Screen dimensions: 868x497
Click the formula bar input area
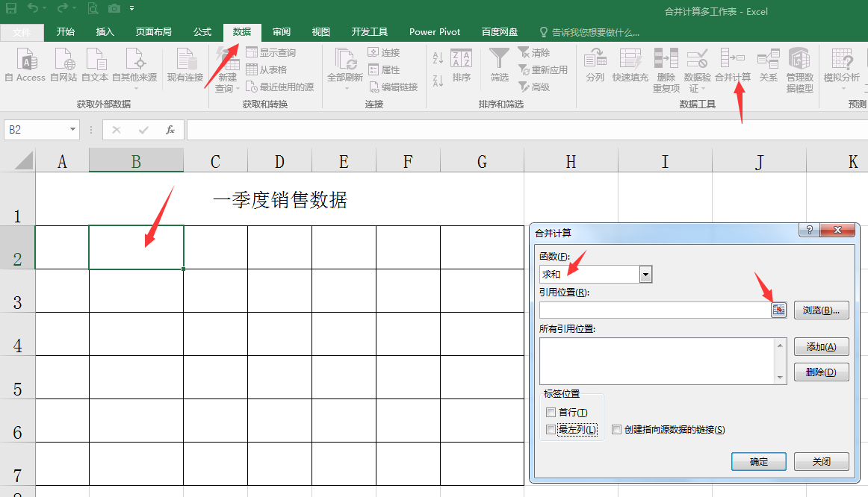pyautogui.click(x=527, y=130)
